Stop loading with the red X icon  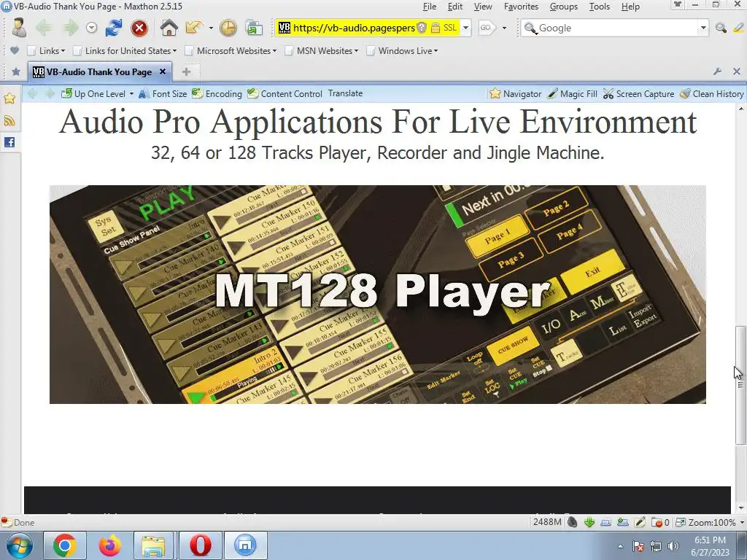click(x=139, y=28)
